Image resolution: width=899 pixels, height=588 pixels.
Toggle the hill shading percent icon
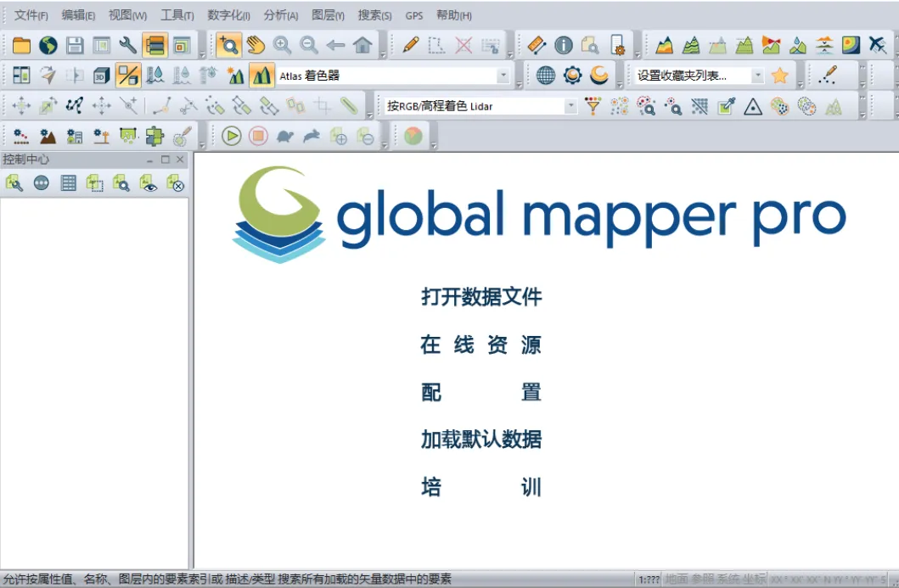pyautogui.click(x=128, y=76)
